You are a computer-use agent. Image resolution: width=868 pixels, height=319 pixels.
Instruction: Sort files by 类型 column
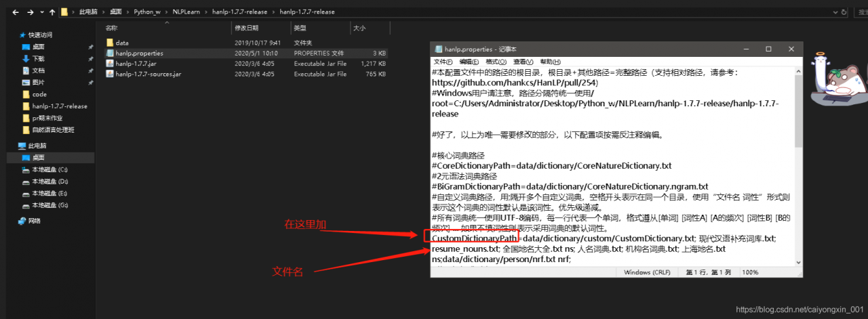point(300,28)
